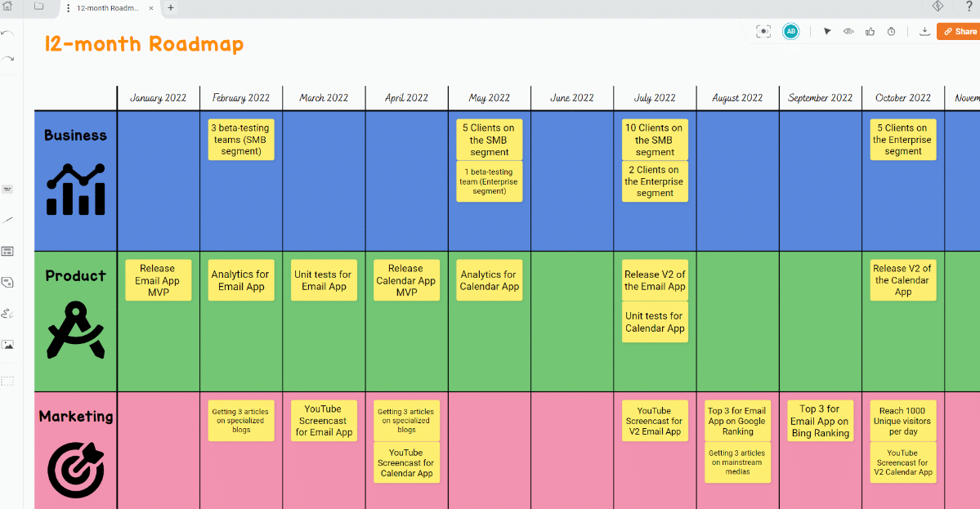The width and height of the screenshot is (980, 509).
Task: Toggle the hide-cursors eye icon
Action: (x=848, y=31)
